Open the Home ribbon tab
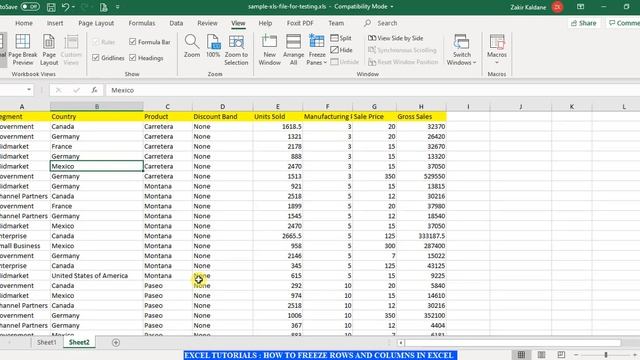The image size is (640, 360). (x=24, y=23)
